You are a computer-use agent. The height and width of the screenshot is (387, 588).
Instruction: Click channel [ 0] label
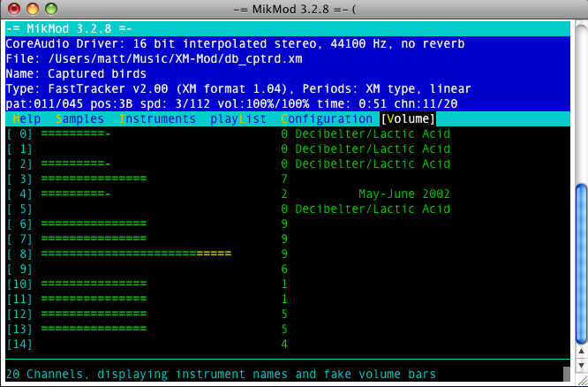coord(20,134)
